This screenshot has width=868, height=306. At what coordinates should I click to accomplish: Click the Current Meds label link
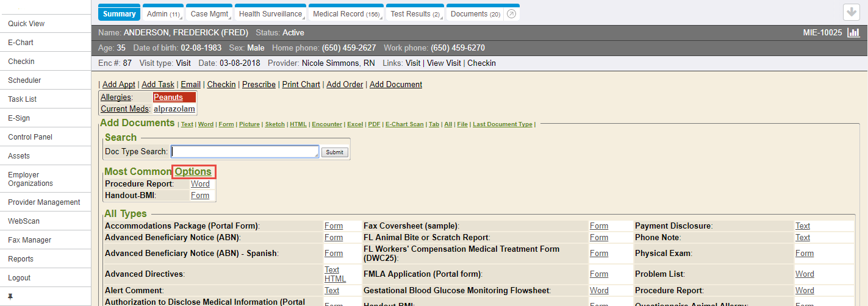click(124, 109)
